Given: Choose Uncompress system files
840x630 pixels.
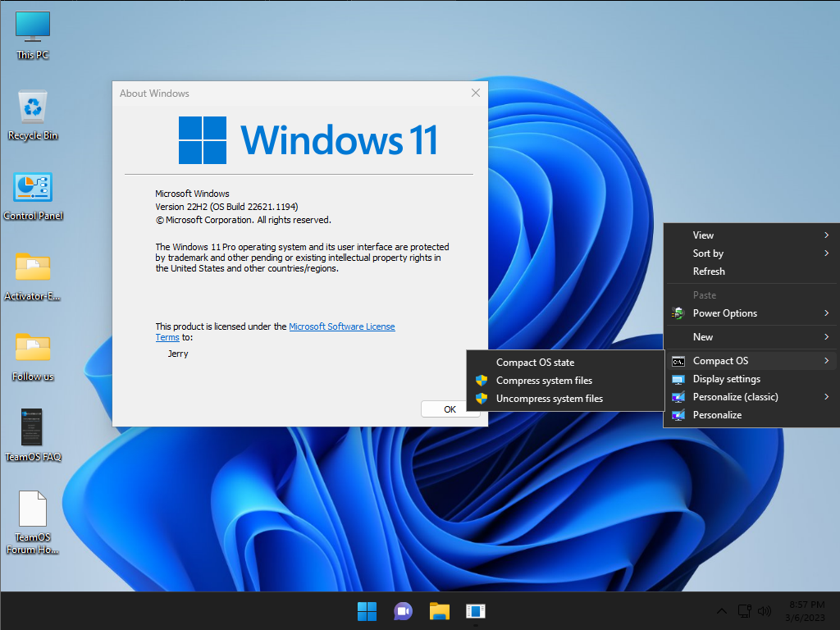Looking at the screenshot, I should (x=565, y=399).
